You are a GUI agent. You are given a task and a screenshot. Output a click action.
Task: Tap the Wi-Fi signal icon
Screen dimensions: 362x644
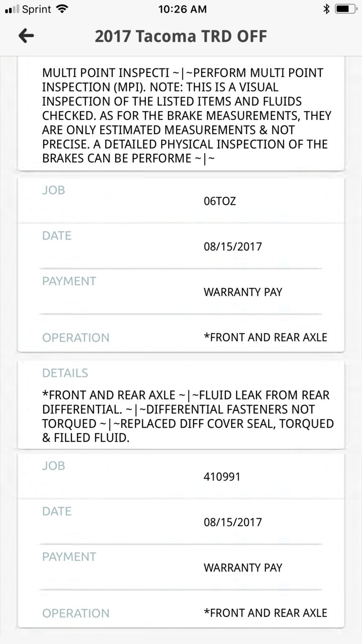62,9
